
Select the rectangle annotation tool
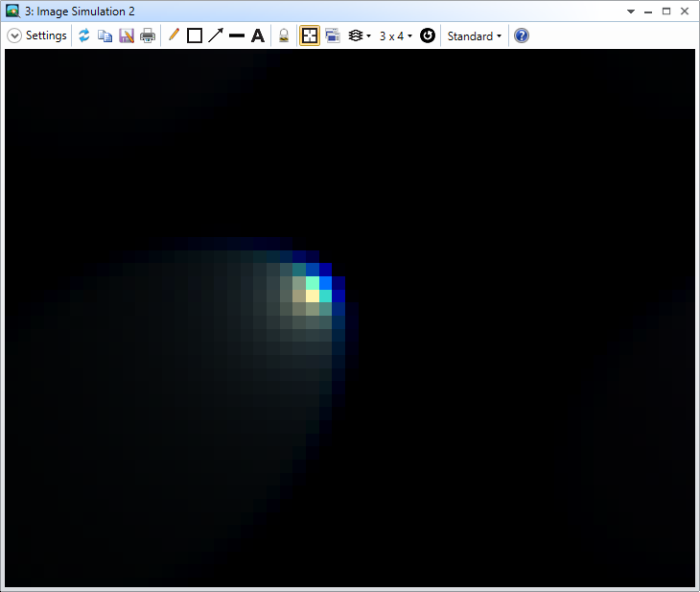pyautogui.click(x=195, y=36)
